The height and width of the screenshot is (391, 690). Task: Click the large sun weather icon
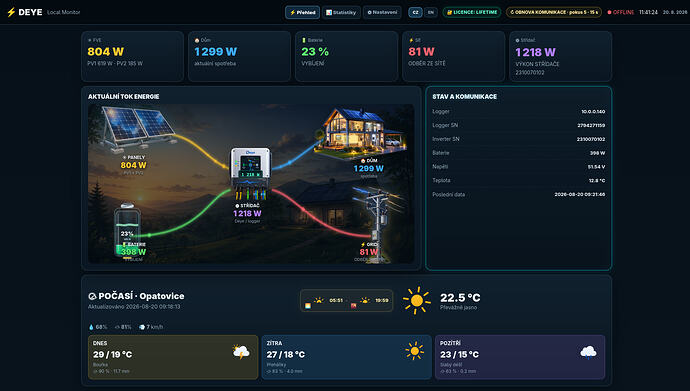point(416,300)
